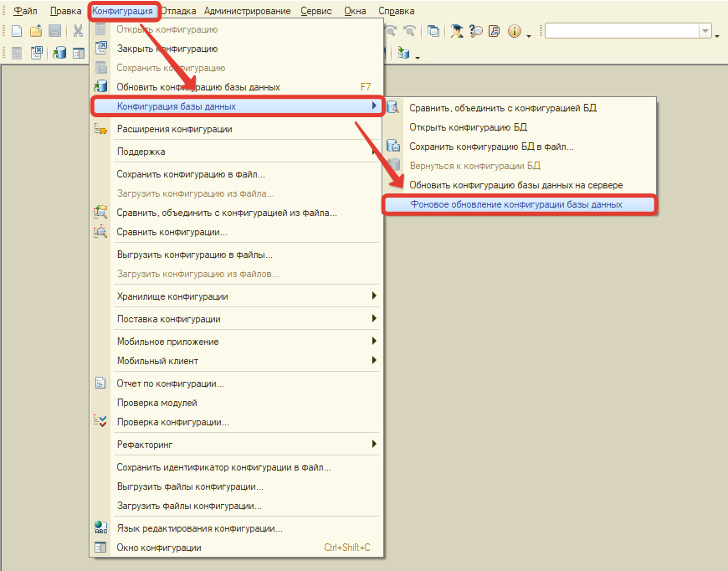Choose Загрузить файлы конфигурации...
This screenshot has height=571, width=728.
237,506
